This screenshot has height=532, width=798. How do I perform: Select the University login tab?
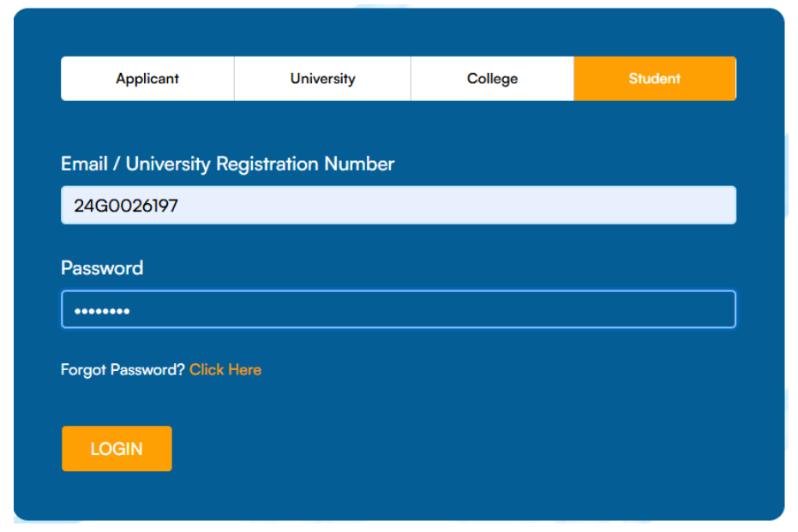point(322,79)
